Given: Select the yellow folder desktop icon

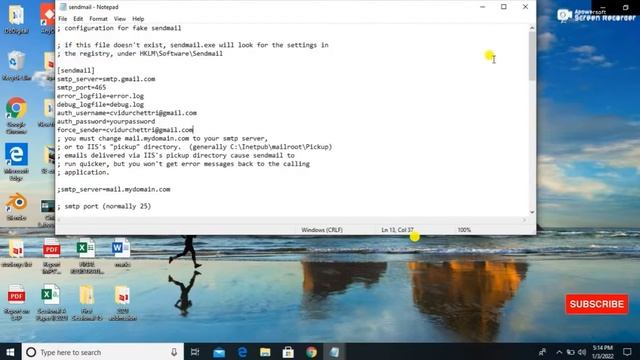Looking at the screenshot, I should click(87, 302).
